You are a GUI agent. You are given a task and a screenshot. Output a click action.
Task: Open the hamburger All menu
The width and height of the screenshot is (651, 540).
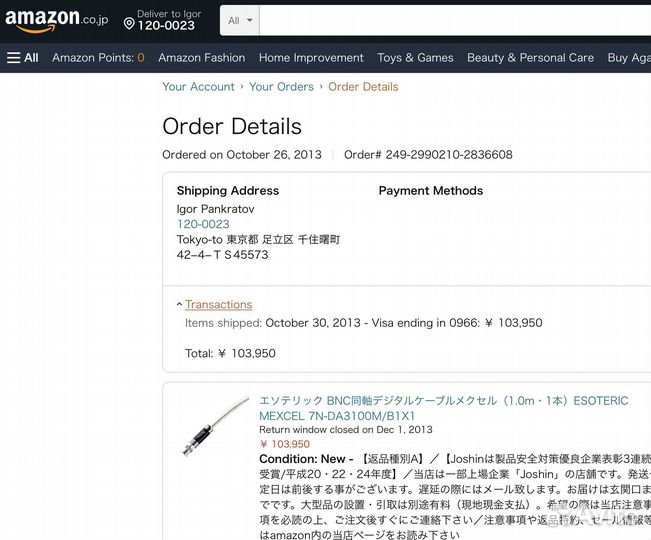point(22,58)
